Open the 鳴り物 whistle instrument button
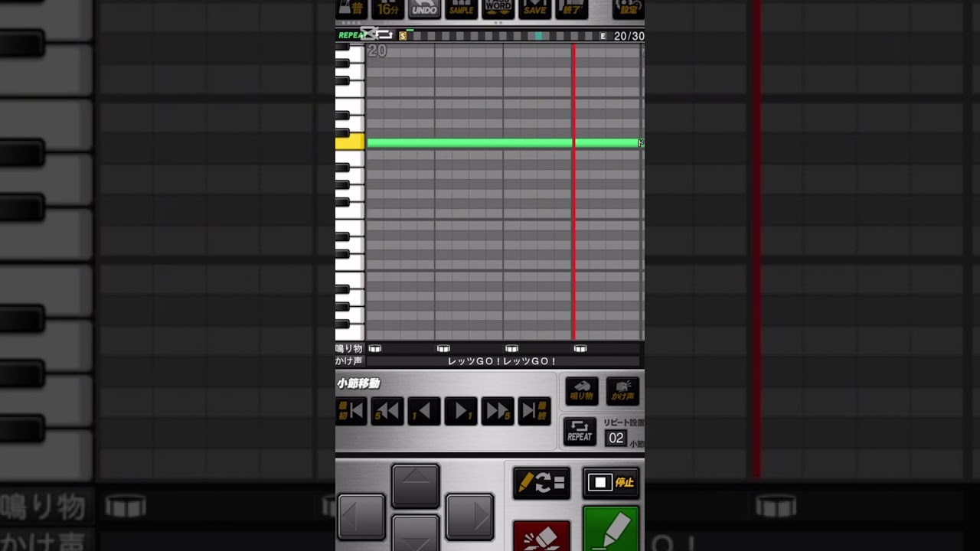The height and width of the screenshot is (551, 980). coord(581,391)
